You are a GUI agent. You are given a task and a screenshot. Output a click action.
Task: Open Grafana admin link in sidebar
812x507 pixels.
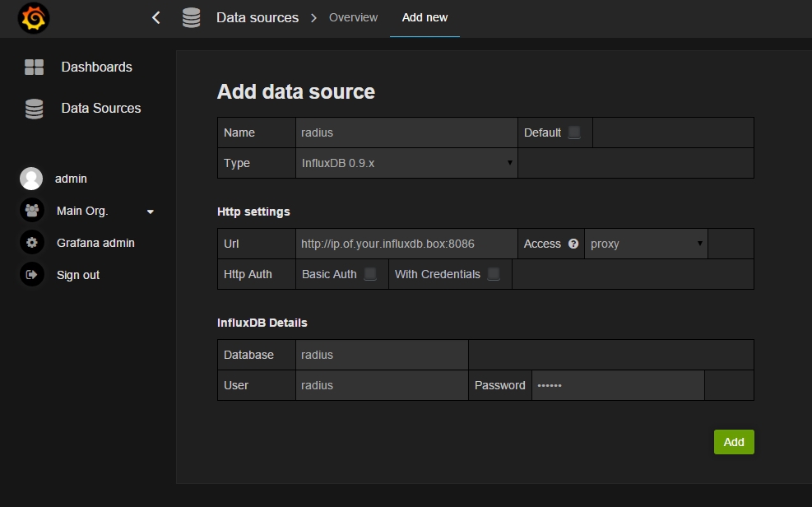(95, 243)
